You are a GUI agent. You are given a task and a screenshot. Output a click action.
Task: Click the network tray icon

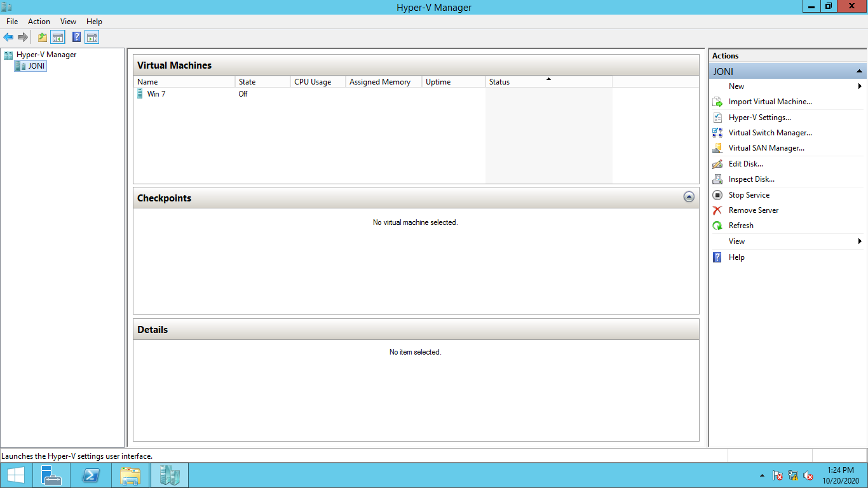(x=793, y=475)
